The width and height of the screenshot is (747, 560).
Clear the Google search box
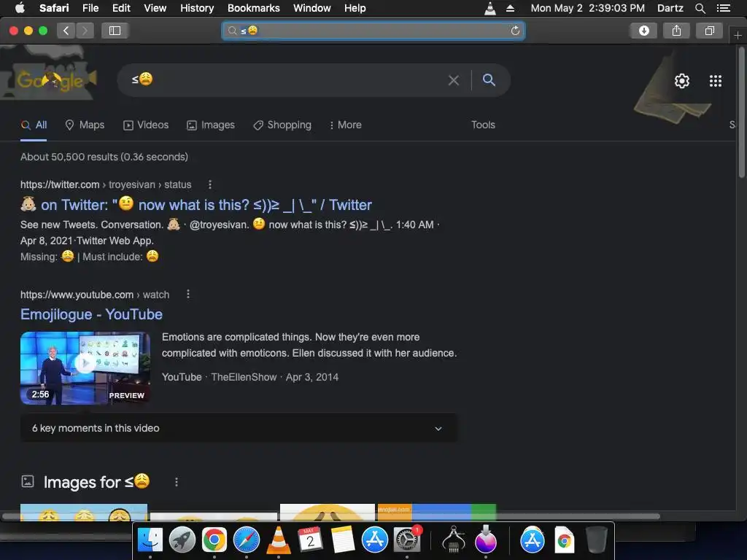coord(454,80)
